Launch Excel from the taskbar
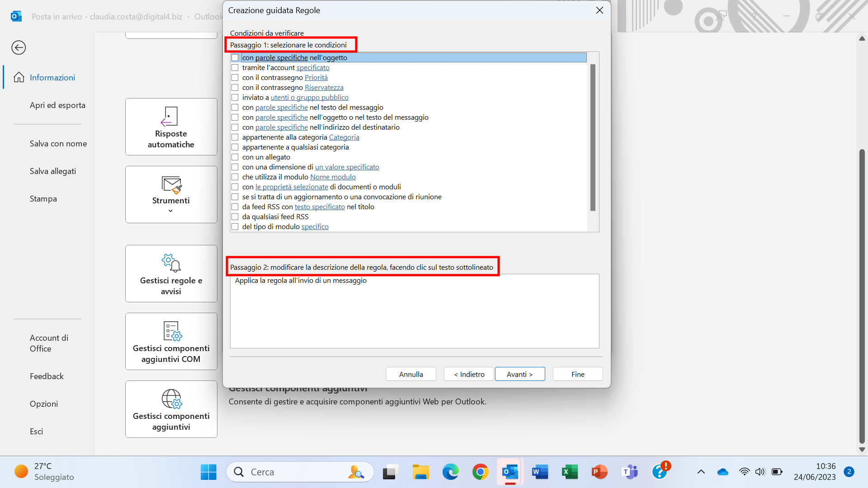Image resolution: width=868 pixels, height=488 pixels. click(570, 472)
